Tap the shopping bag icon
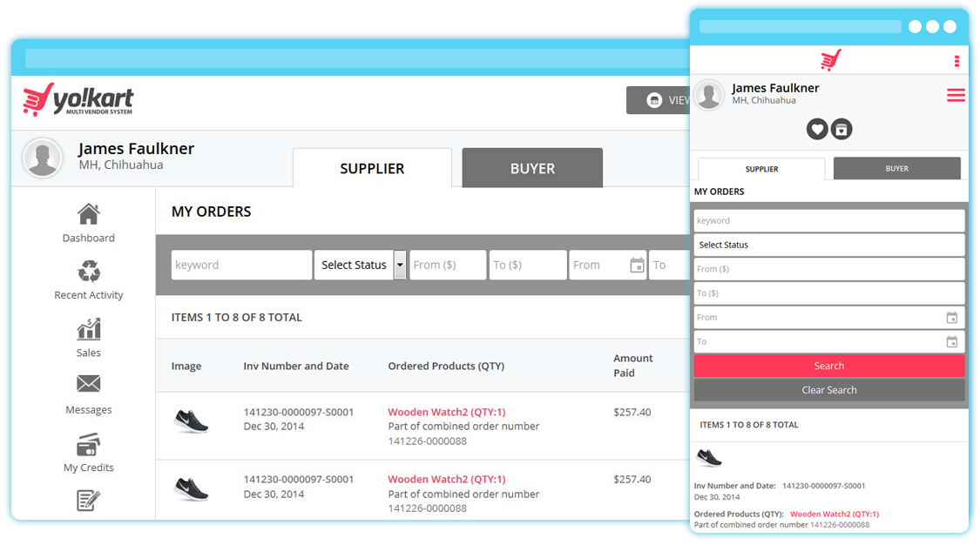The image size is (980, 545). pos(841,129)
